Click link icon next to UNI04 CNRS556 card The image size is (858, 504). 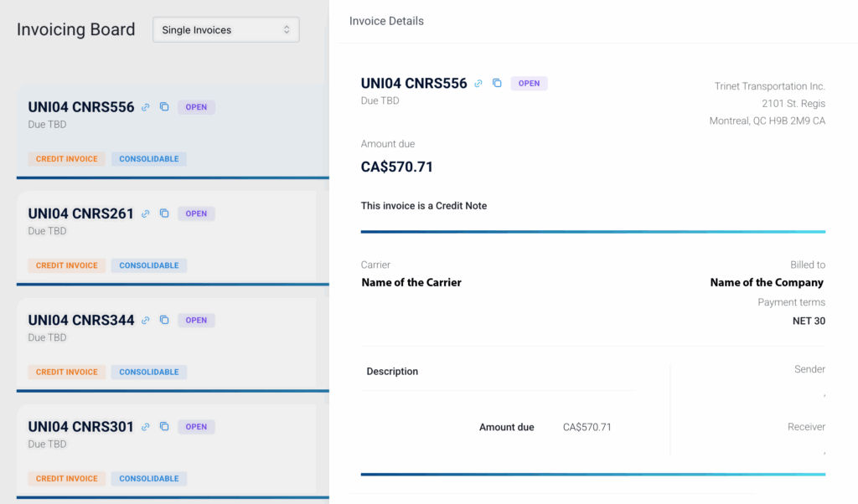(x=146, y=107)
